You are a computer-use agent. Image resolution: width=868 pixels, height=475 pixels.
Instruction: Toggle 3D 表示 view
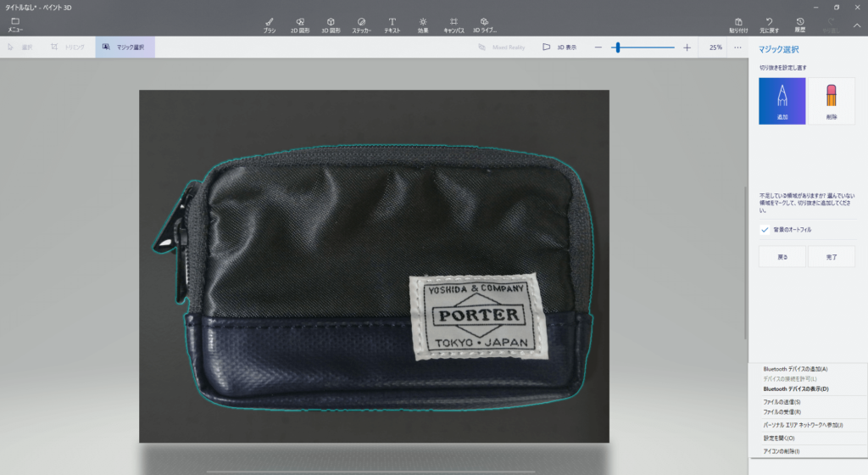pyautogui.click(x=559, y=47)
